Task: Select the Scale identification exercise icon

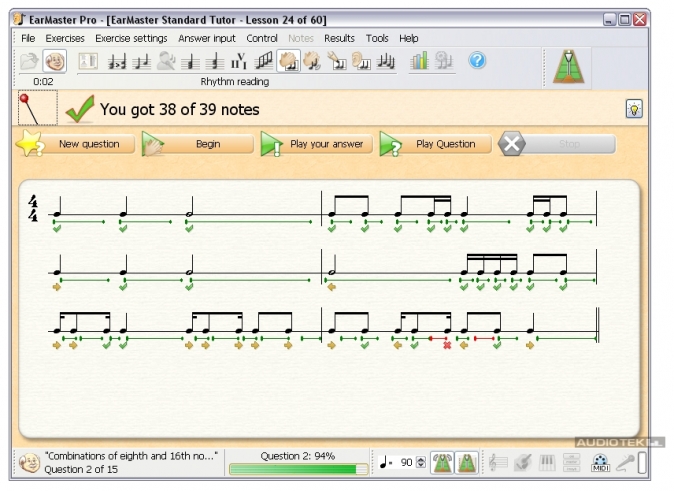Action: [x=263, y=61]
